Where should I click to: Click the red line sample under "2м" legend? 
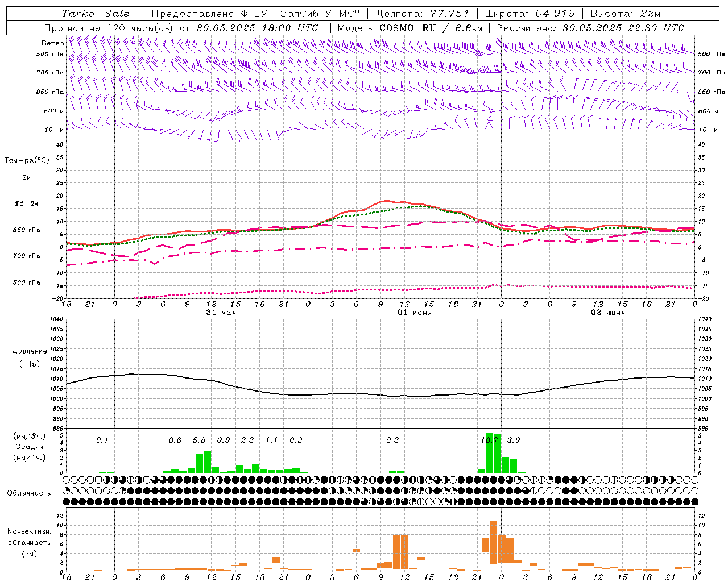26,184
